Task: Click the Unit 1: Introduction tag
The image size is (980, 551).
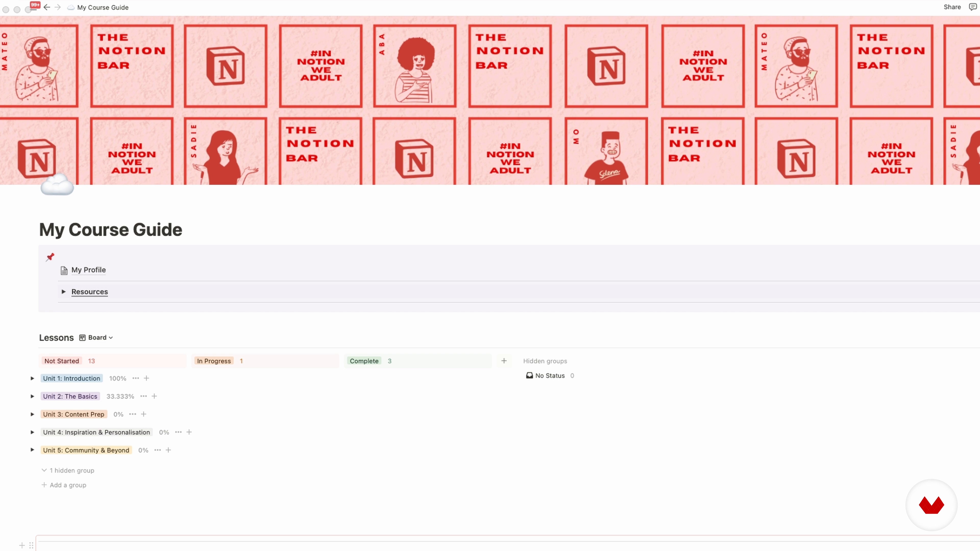Action: pyautogui.click(x=71, y=378)
